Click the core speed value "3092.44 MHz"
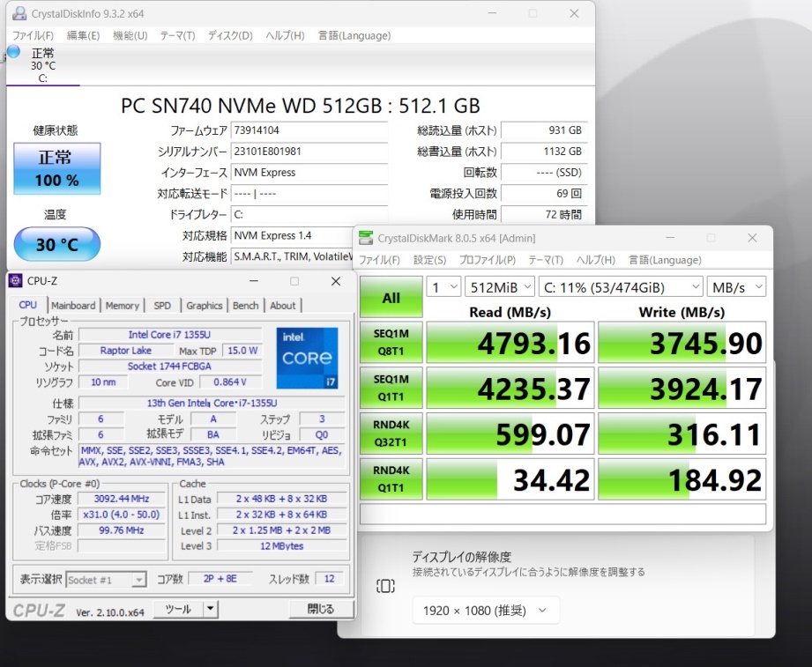The width and height of the screenshot is (812, 667). (122, 499)
